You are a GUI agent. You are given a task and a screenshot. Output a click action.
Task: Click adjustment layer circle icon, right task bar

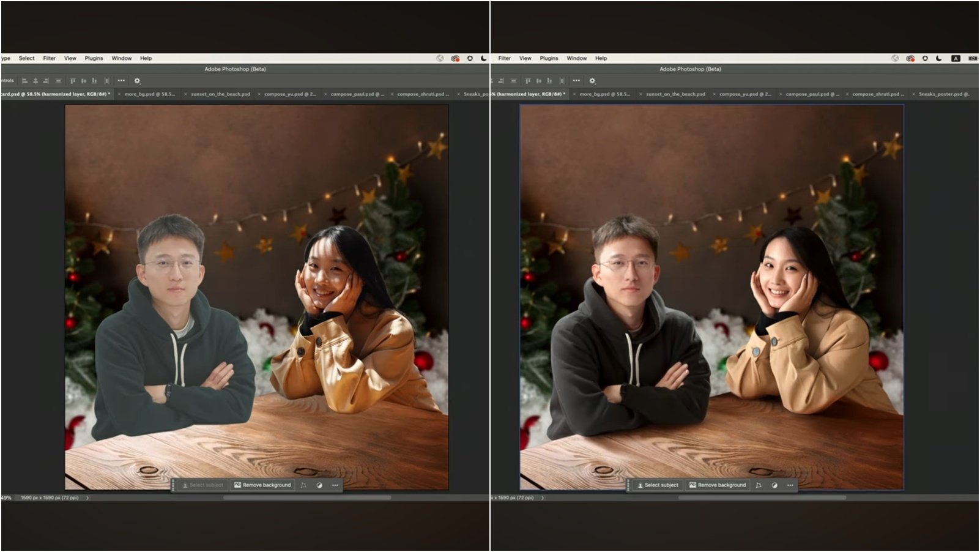(x=774, y=485)
